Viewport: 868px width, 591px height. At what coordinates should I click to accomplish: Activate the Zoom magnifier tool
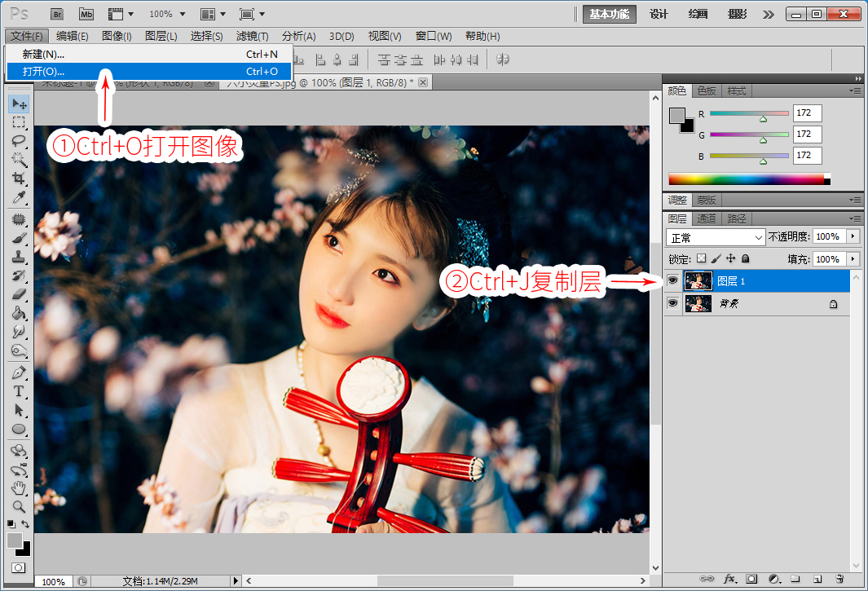(x=19, y=506)
